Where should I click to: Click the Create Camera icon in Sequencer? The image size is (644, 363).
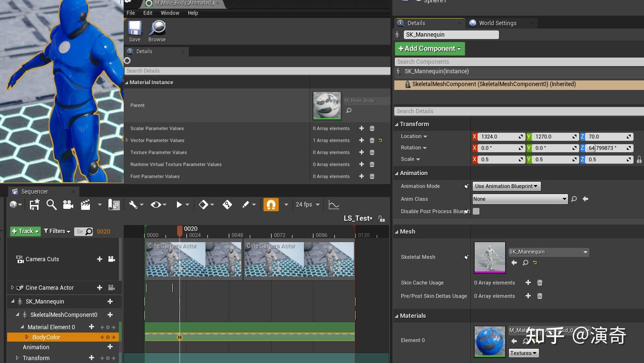[x=68, y=205]
